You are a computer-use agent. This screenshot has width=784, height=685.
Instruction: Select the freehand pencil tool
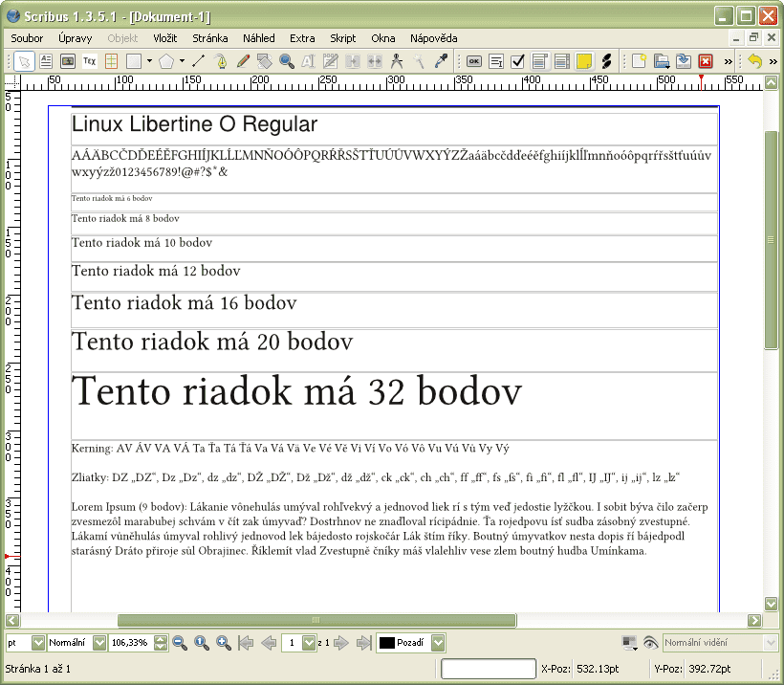pyautogui.click(x=243, y=61)
